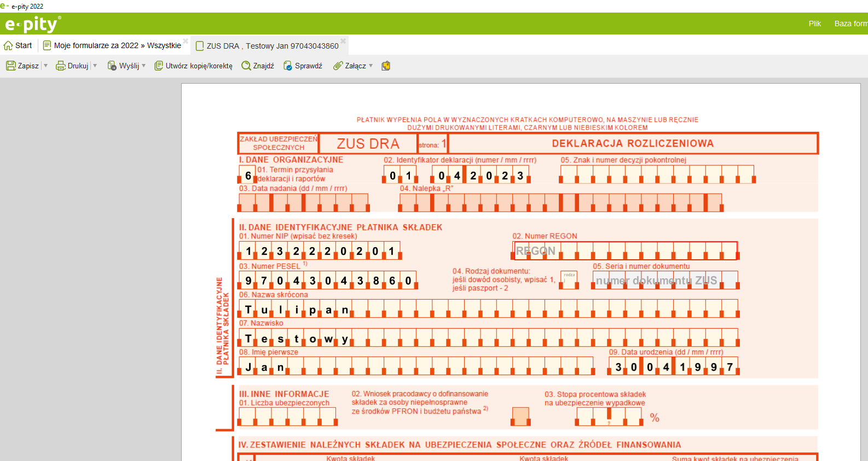Go to the Start home tab
The image size is (868, 461).
pyautogui.click(x=18, y=45)
